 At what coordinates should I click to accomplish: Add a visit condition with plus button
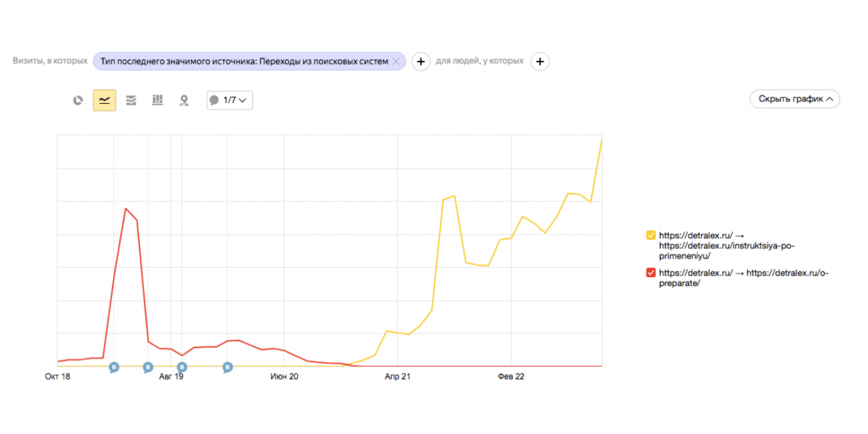(x=421, y=62)
